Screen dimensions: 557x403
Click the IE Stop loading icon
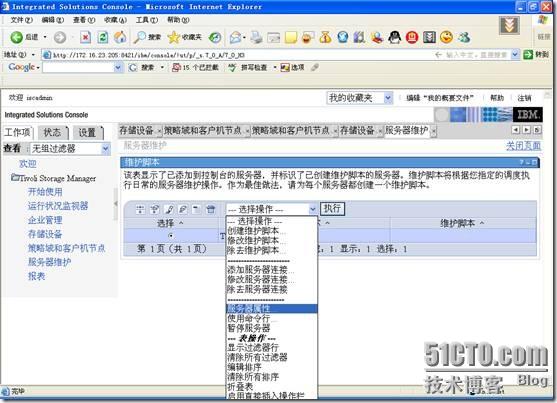[85, 37]
